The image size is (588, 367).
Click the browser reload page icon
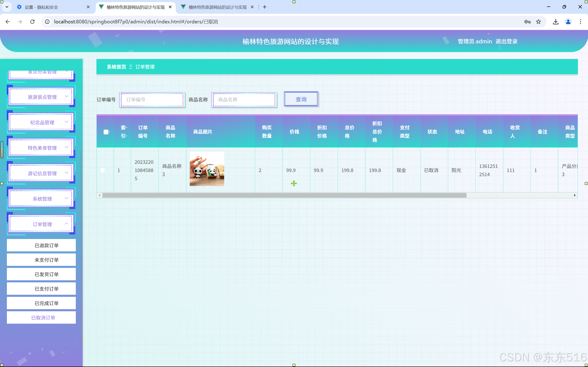pyautogui.click(x=32, y=22)
